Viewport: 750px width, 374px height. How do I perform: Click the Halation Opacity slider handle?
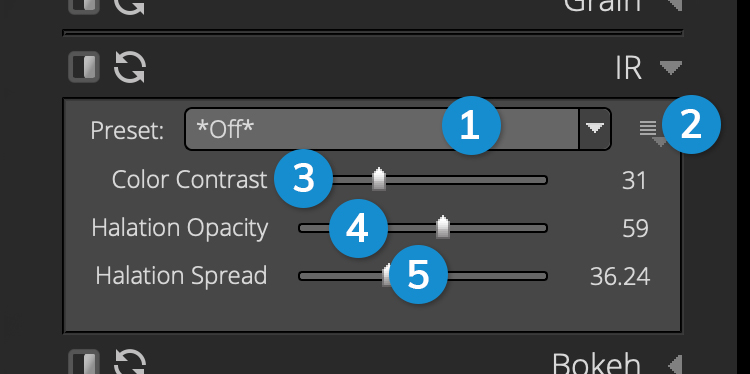443,227
